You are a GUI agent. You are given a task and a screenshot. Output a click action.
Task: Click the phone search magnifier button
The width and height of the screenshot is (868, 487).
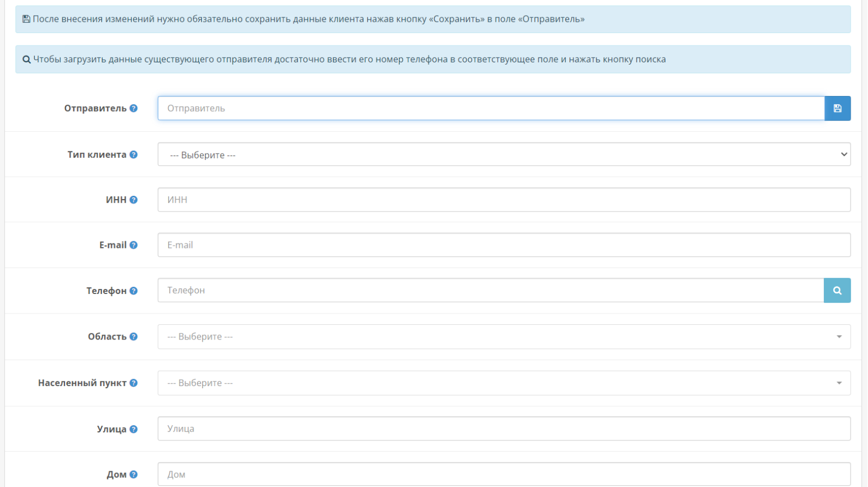coord(837,291)
